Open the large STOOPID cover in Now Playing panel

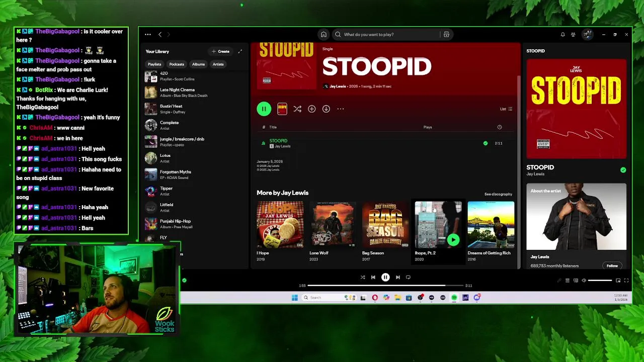[577, 109]
